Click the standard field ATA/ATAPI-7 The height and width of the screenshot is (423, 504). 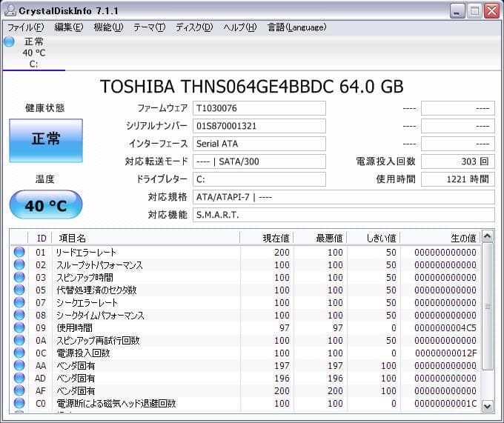pyautogui.click(x=344, y=197)
